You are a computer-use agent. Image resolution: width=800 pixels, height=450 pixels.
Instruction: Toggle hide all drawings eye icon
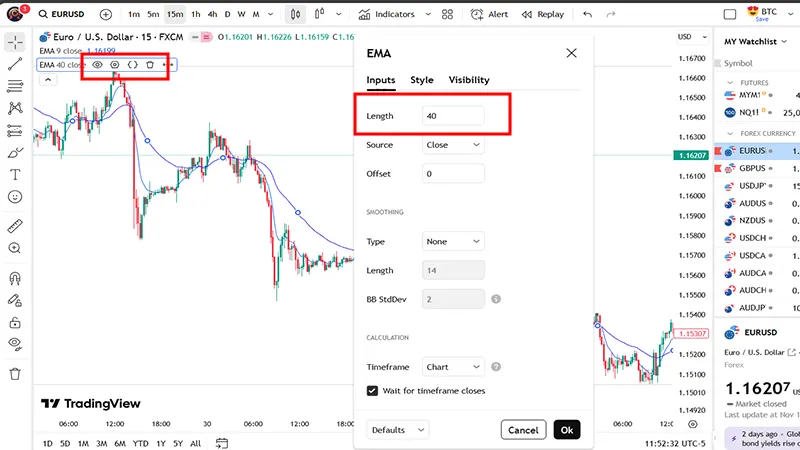(x=15, y=343)
